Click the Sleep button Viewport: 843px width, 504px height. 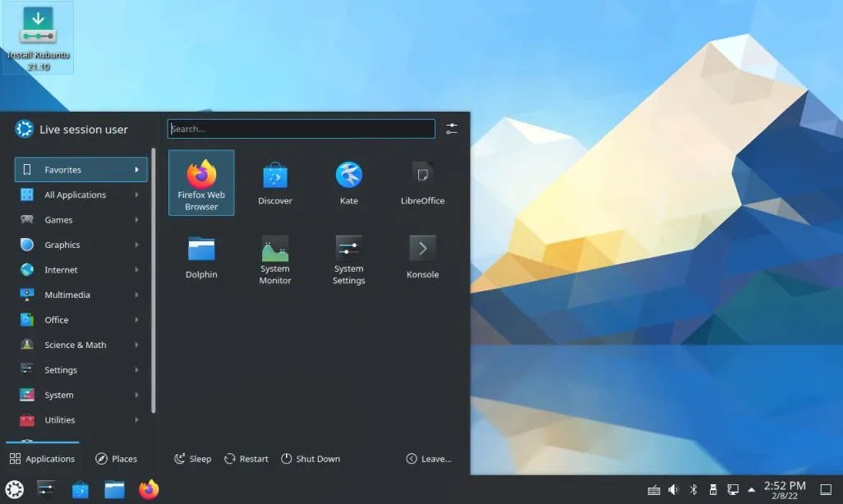tap(192, 458)
